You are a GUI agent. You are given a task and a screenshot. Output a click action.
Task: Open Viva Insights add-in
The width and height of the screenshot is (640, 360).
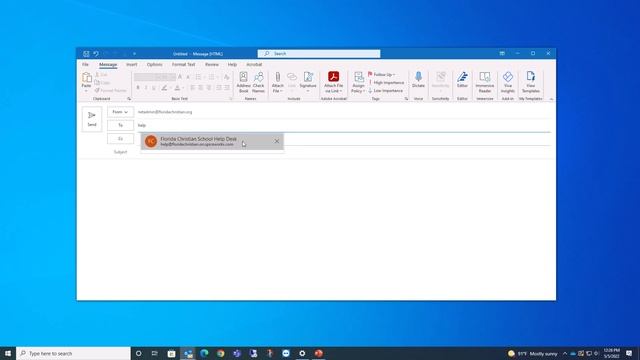point(508,82)
